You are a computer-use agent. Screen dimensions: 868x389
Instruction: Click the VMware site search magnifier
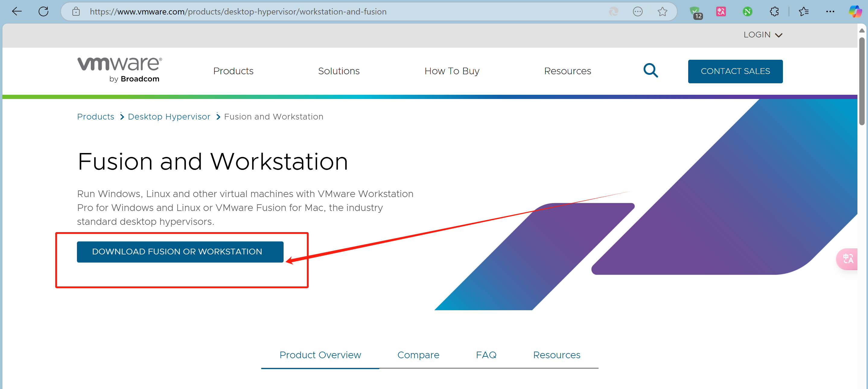click(x=650, y=70)
